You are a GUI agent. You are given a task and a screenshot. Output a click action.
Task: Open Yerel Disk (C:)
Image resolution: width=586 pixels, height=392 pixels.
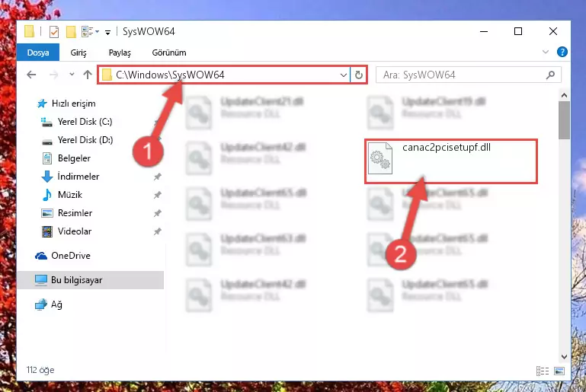coord(85,122)
